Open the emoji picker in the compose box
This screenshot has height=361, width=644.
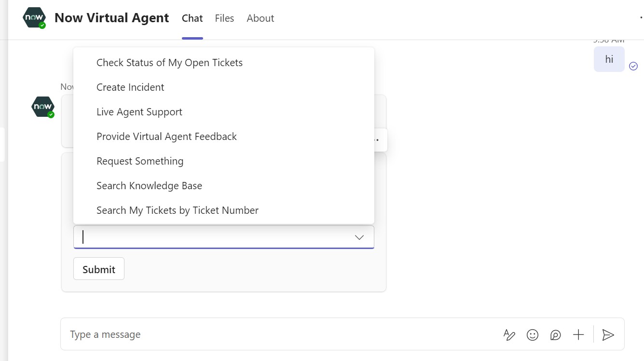tap(532, 334)
